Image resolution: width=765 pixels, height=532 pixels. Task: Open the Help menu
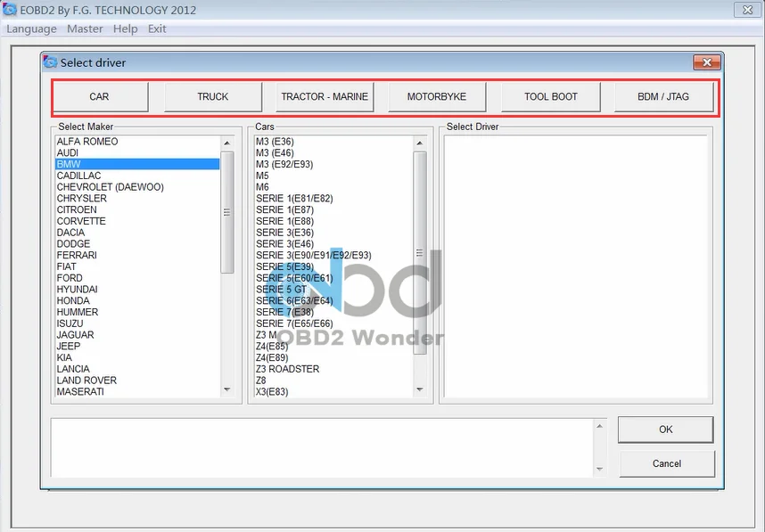point(126,29)
